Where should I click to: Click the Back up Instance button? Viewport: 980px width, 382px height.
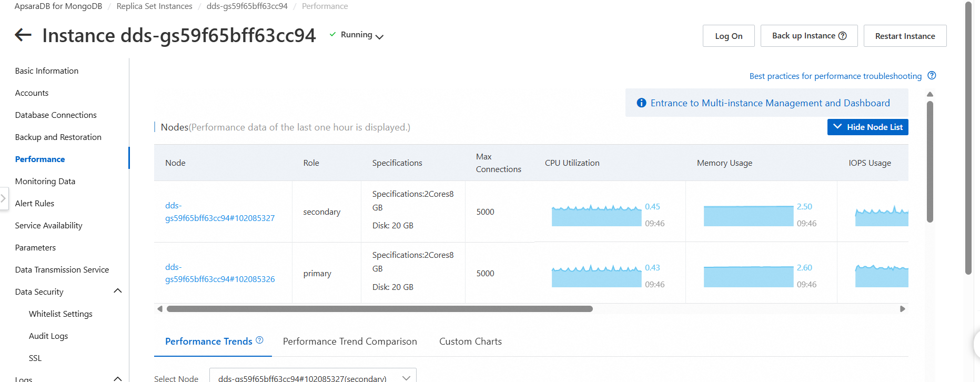[809, 36]
